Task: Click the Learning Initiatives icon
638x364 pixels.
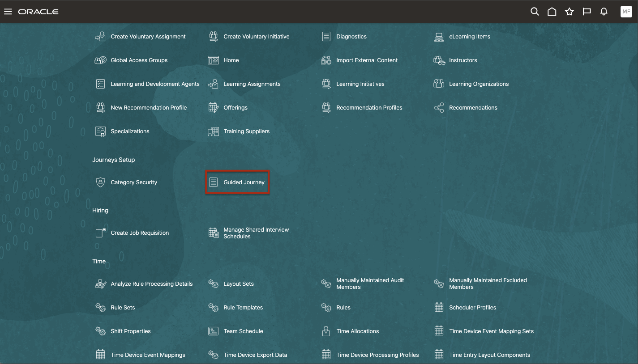Action: 326,84
